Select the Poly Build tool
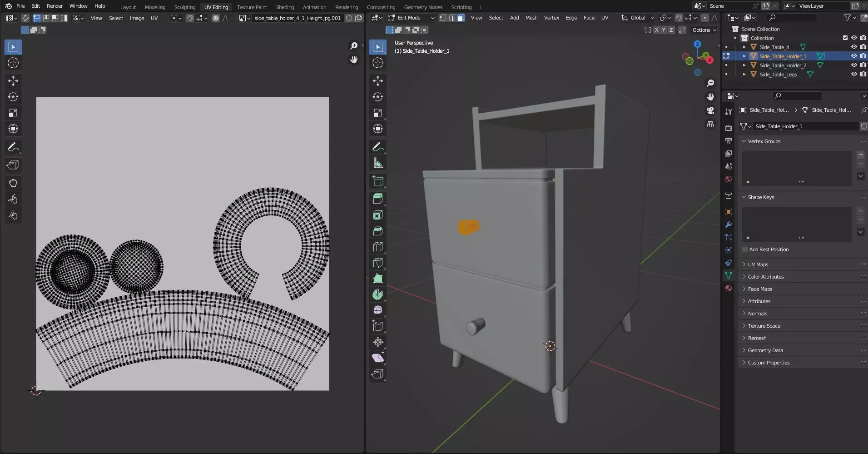This screenshot has height=454, width=868. (x=378, y=279)
